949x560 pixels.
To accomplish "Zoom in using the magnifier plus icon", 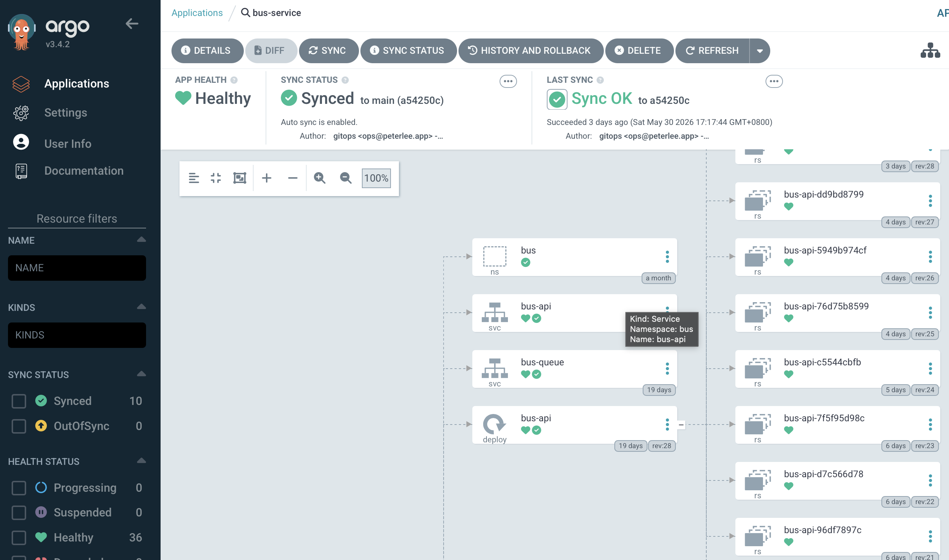I will click(320, 178).
